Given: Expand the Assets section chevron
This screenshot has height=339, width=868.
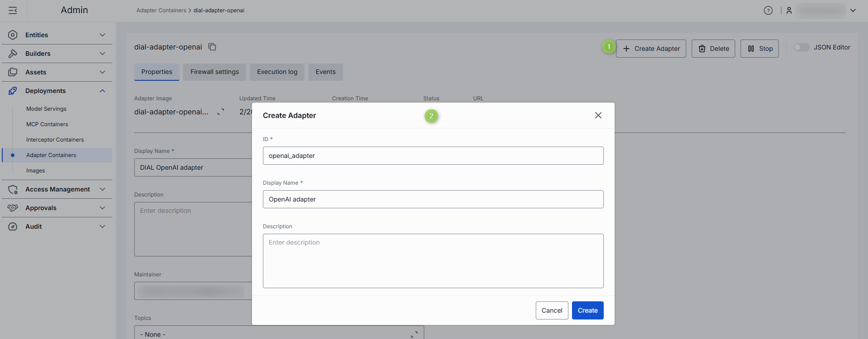Looking at the screenshot, I should (x=102, y=72).
